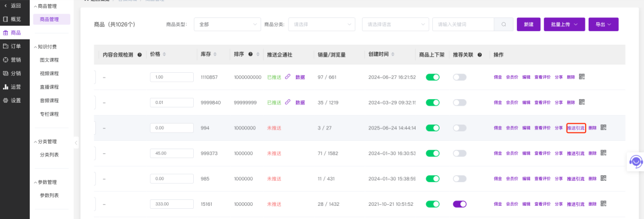Collapse the secondary sidebar with arrow handle
Screen dimensions: 644x219
tap(76, 143)
